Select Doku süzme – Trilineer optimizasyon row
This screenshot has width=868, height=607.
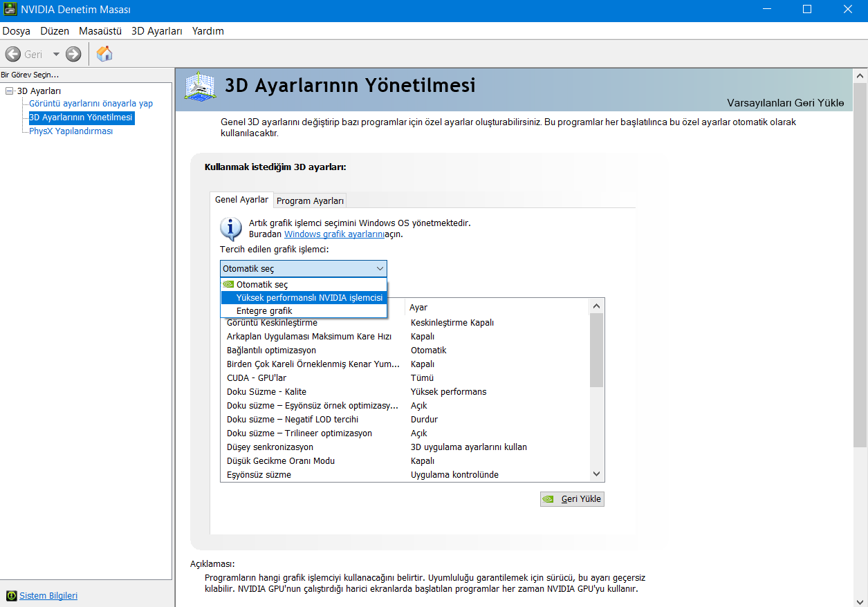405,433
